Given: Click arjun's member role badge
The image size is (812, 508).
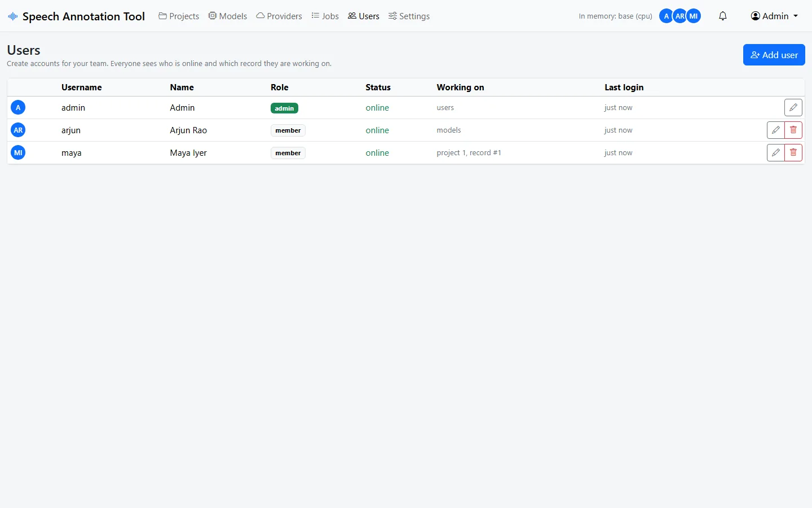Looking at the screenshot, I should [x=288, y=130].
